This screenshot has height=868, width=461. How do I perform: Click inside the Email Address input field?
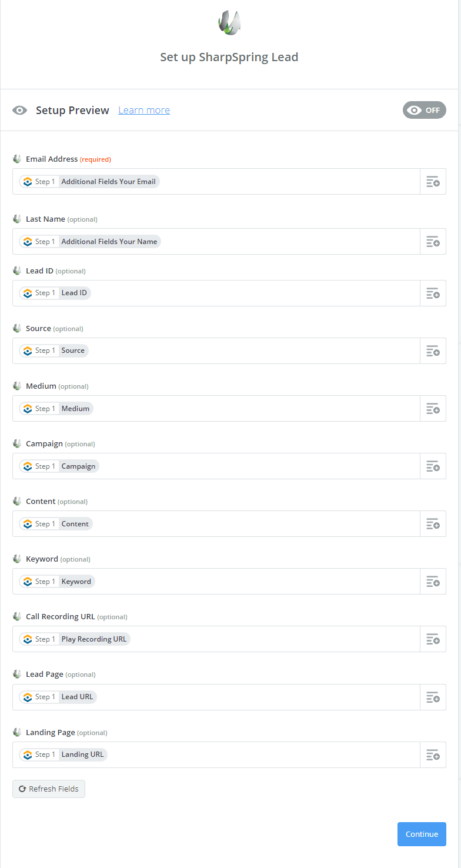point(216,182)
